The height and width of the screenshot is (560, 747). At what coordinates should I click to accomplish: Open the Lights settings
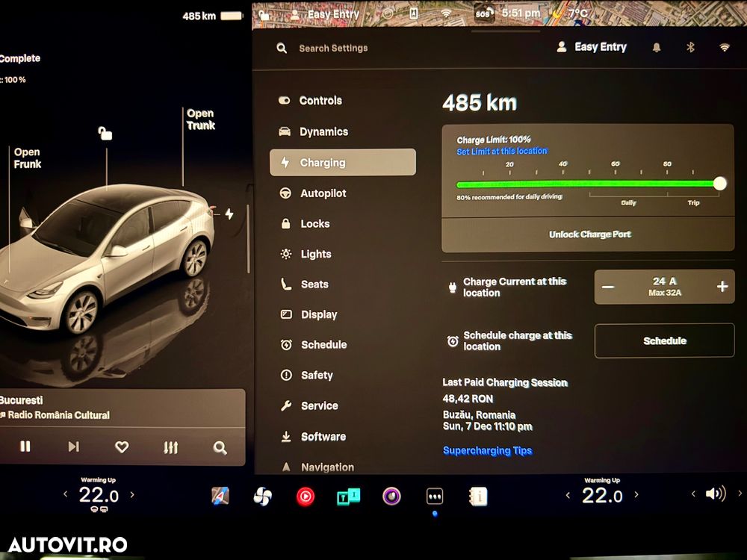click(x=306, y=255)
